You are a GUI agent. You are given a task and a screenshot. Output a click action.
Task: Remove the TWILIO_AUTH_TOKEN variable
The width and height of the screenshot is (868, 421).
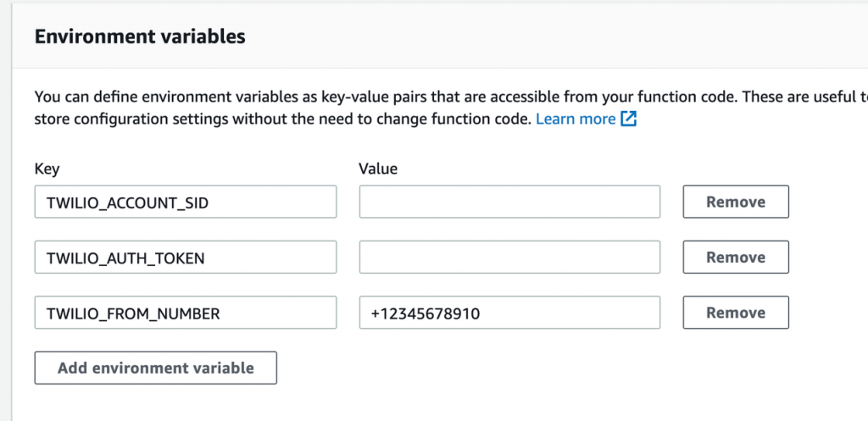736,258
